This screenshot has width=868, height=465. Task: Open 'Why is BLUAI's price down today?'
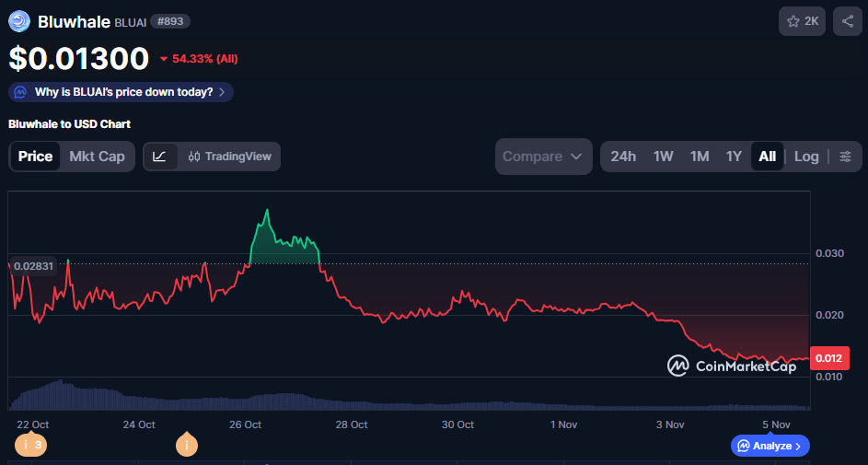point(121,92)
